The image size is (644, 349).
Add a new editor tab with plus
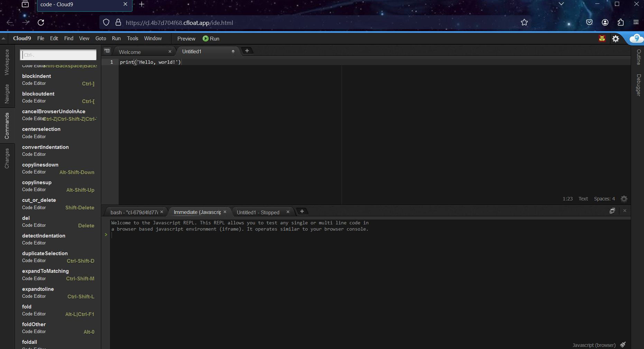click(247, 51)
